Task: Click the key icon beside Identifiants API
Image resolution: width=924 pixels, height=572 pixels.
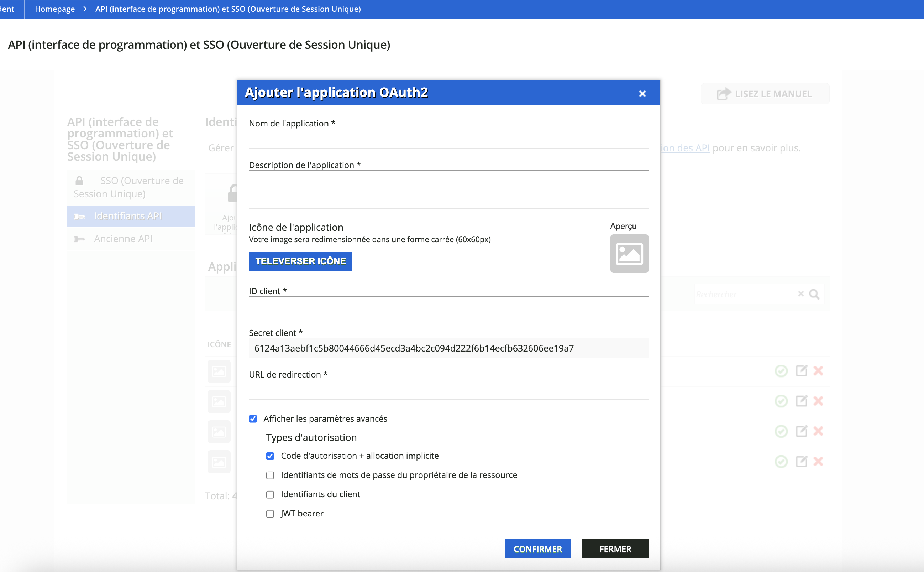Action: point(79,217)
